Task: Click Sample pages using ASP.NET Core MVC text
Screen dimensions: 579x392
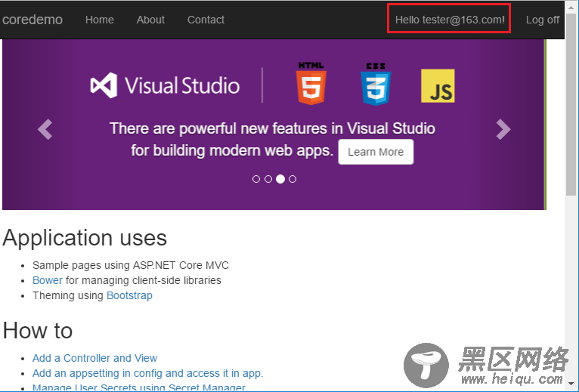Action: pyautogui.click(x=130, y=265)
